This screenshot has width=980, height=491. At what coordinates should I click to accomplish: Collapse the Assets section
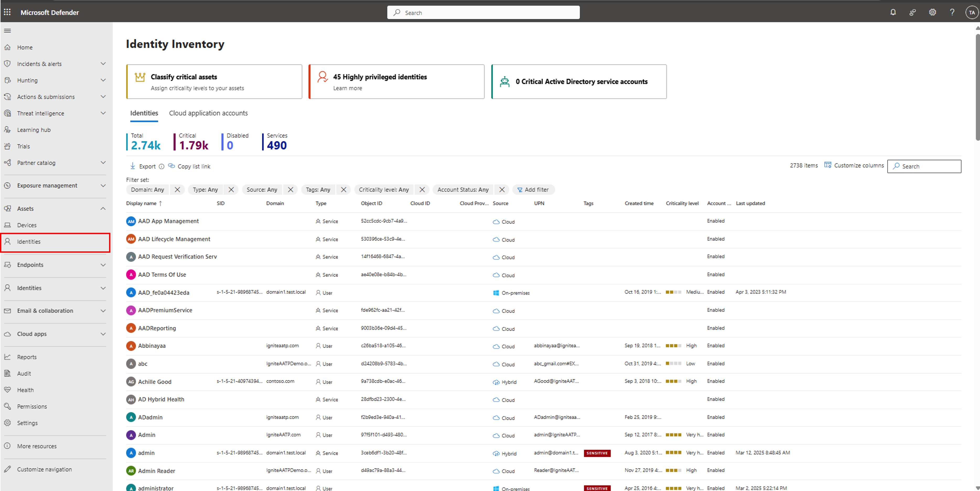(103, 208)
